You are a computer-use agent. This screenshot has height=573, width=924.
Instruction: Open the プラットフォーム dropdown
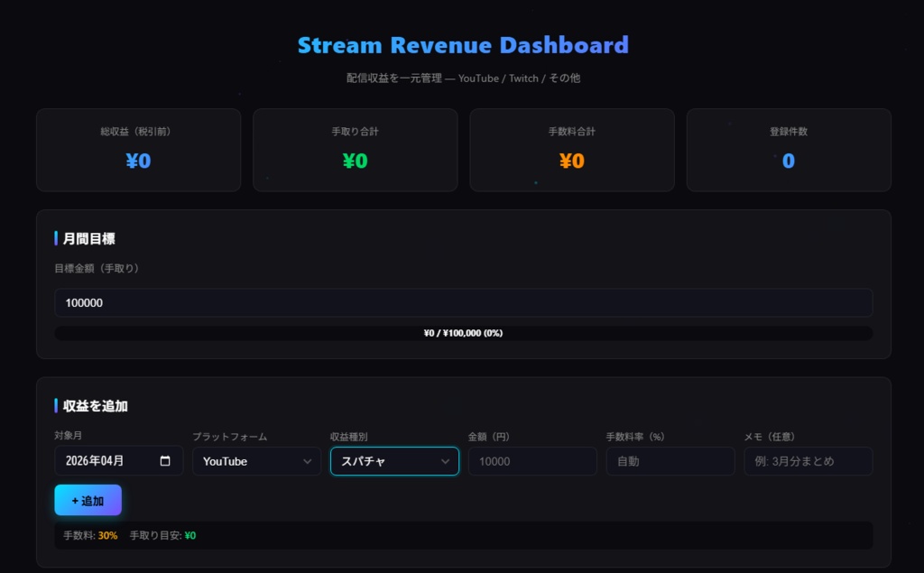pyautogui.click(x=256, y=461)
